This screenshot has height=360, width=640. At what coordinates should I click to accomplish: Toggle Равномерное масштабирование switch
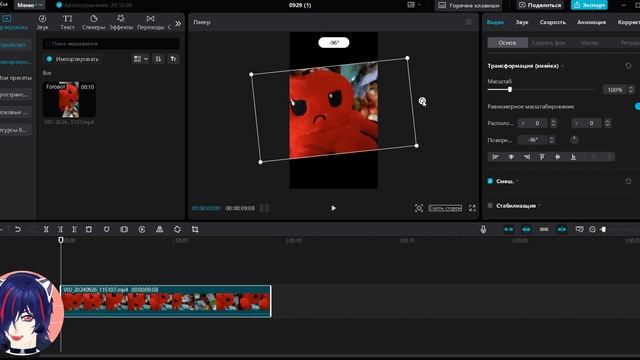pyautogui.click(x=637, y=107)
